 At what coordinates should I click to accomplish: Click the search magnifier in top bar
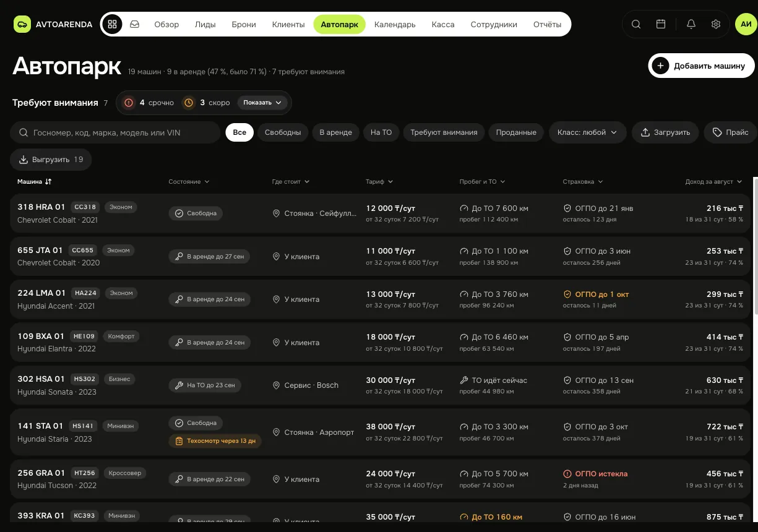(636, 25)
